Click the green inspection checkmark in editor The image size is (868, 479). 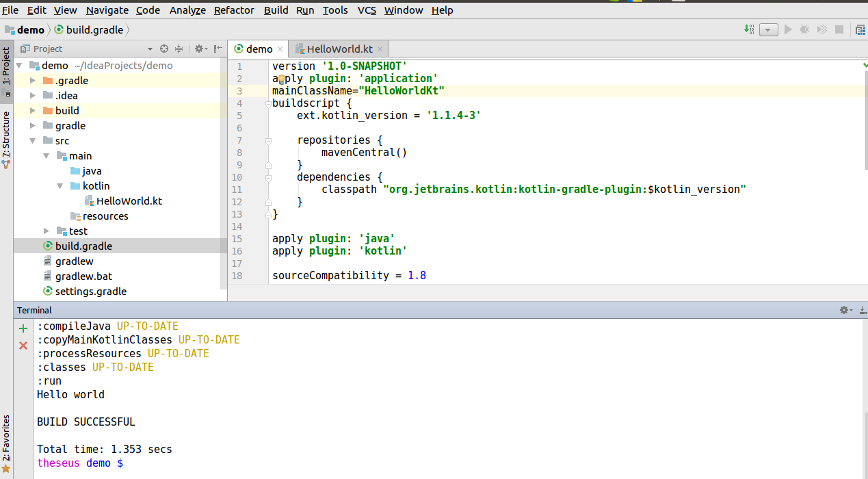tap(865, 64)
